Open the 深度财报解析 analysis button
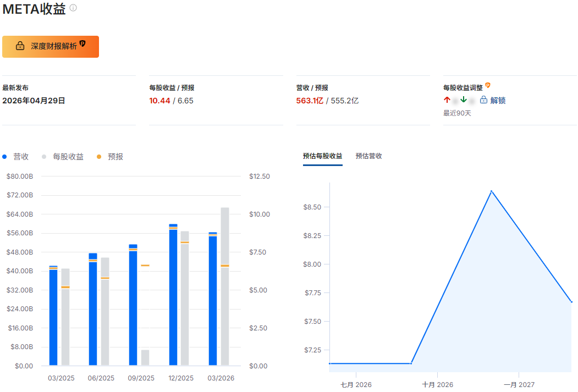 [x=51, y=47]
